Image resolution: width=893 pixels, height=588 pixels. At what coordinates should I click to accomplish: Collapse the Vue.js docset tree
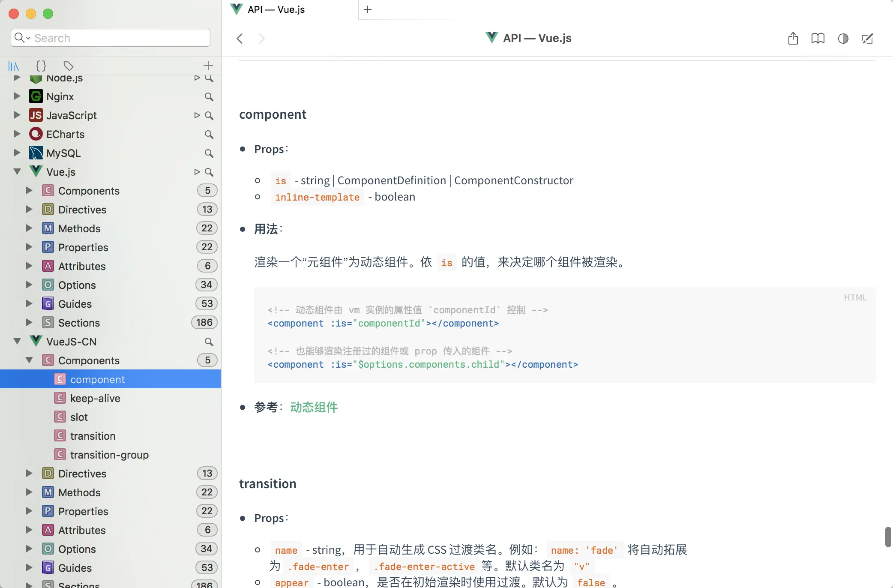pos(17,172)
